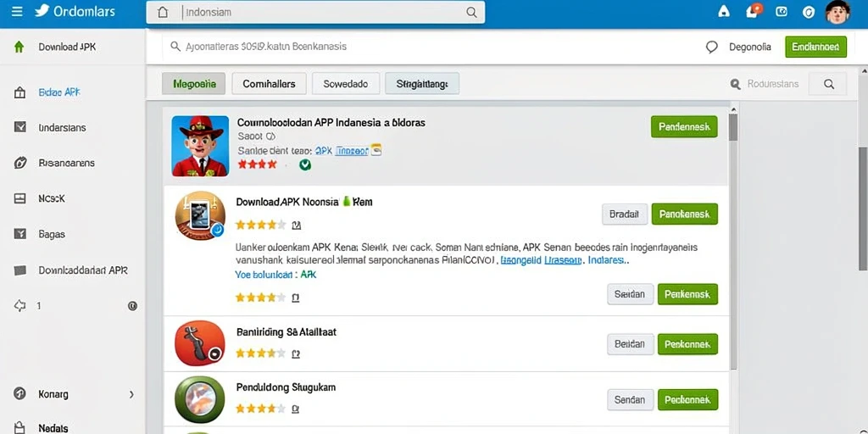Click the Ajoonatteras search input field
The image size is (868, 434).
(431, 47)
